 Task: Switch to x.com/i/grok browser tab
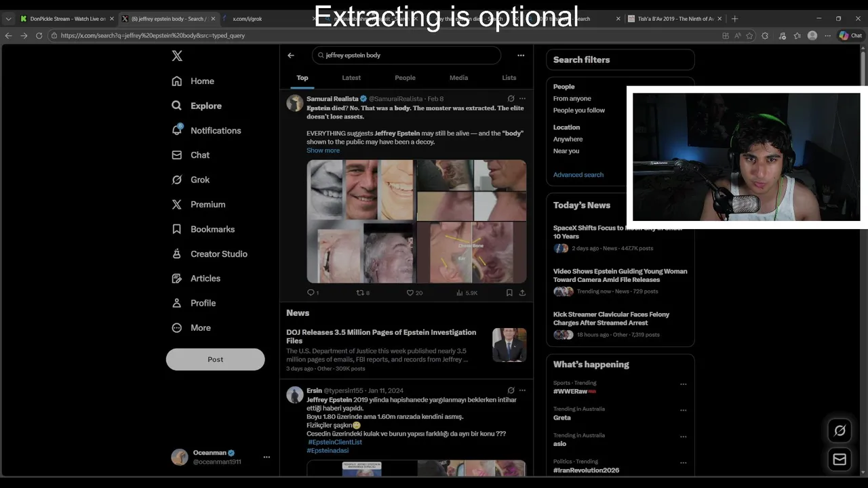[264, 19]
